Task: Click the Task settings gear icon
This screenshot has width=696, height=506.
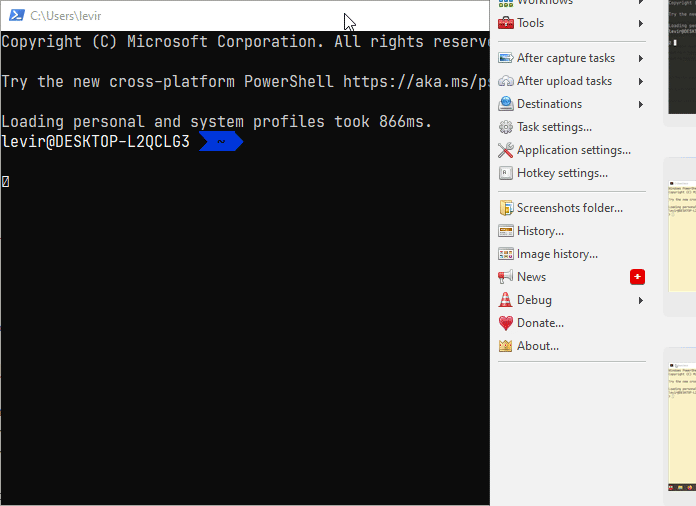Action: pos(506,127)
